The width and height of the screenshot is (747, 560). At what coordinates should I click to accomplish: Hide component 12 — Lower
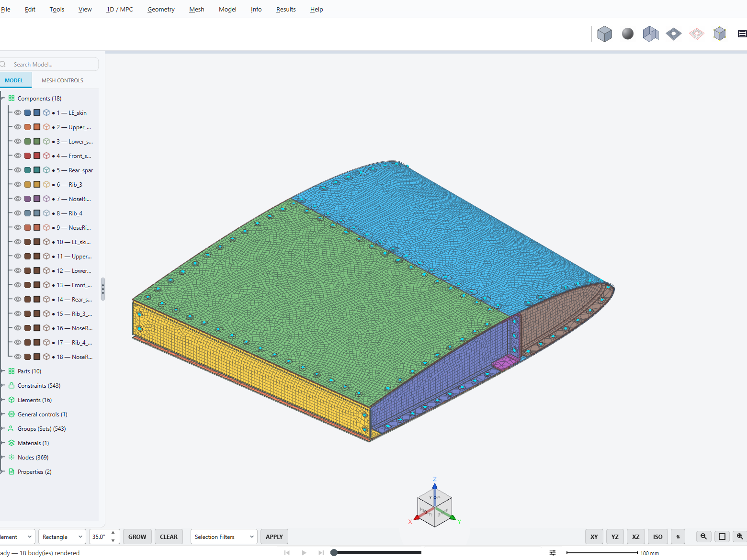(x=18, y=271)
